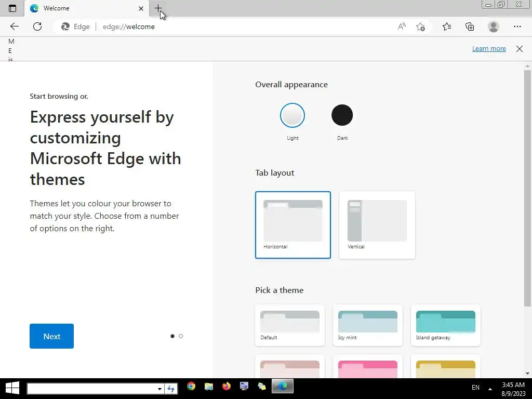Pick the Default theme

tap(290, 325)
